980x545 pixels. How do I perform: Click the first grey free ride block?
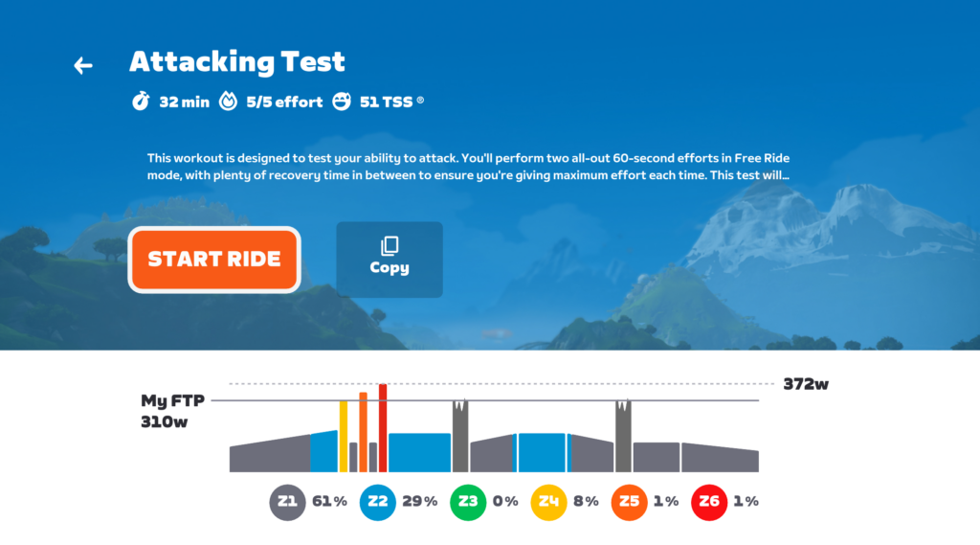(460, 436)
